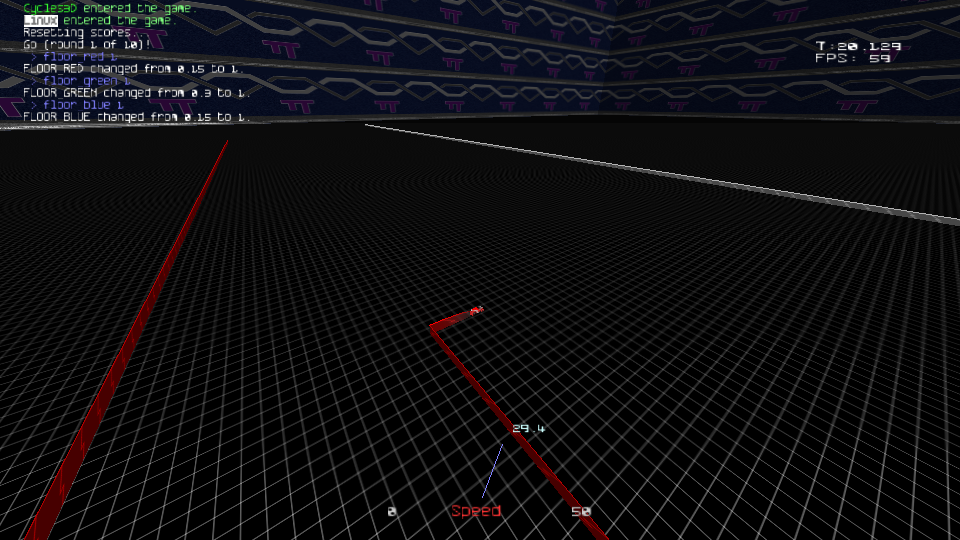The width and height of the screenshot is (960, 540).
Task: Select the speedometer maximum value 50
Action: 581,512
